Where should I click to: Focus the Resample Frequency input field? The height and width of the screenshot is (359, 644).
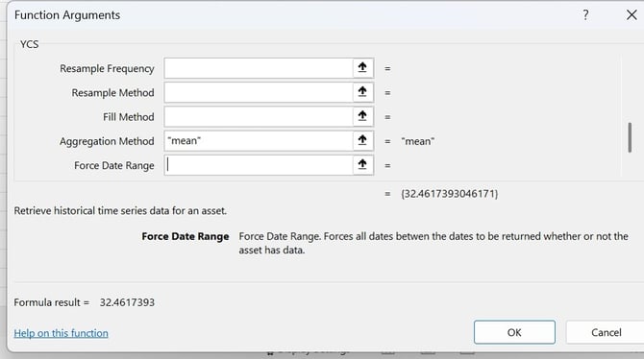pyautogui.click(x=259, y=68)
